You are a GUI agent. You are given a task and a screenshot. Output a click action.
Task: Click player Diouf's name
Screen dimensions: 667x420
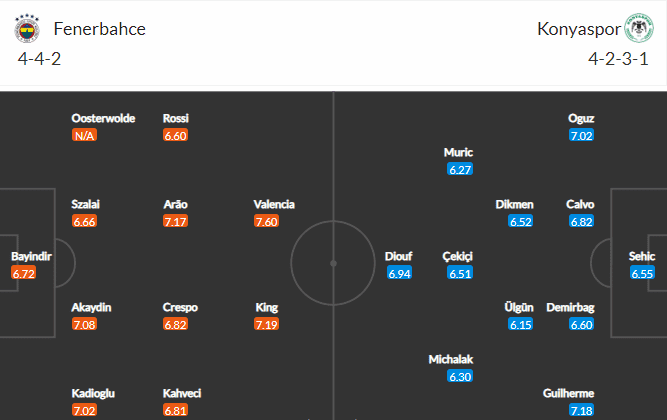pos(399,256)
